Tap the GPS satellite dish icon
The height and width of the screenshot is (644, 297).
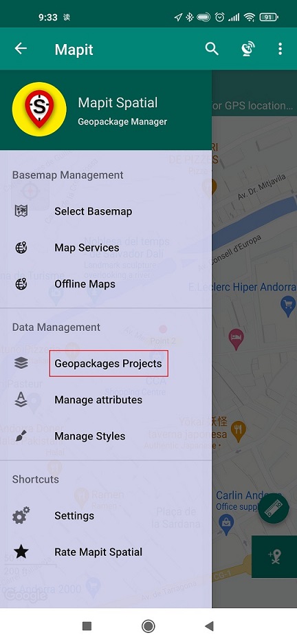point(247,49)
